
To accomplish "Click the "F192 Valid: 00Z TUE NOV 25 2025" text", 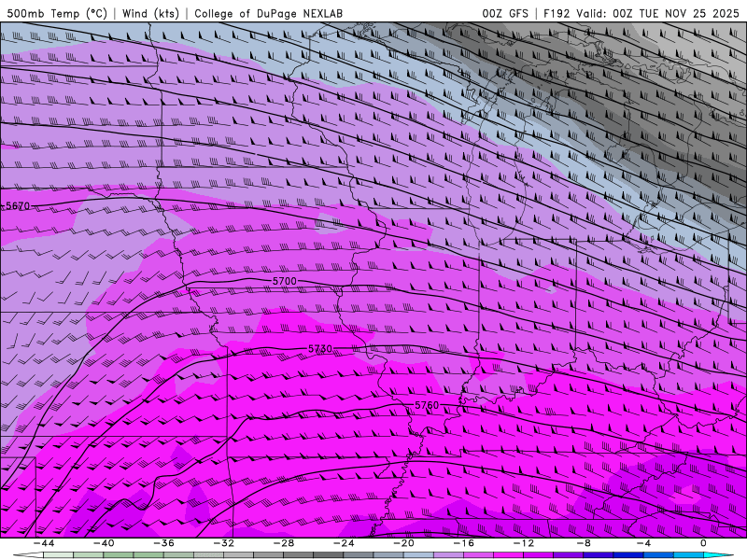I will 641,13.
